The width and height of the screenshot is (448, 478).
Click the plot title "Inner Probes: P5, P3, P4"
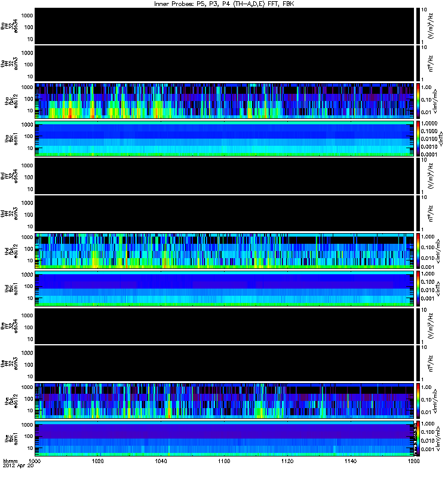[191, 4]
